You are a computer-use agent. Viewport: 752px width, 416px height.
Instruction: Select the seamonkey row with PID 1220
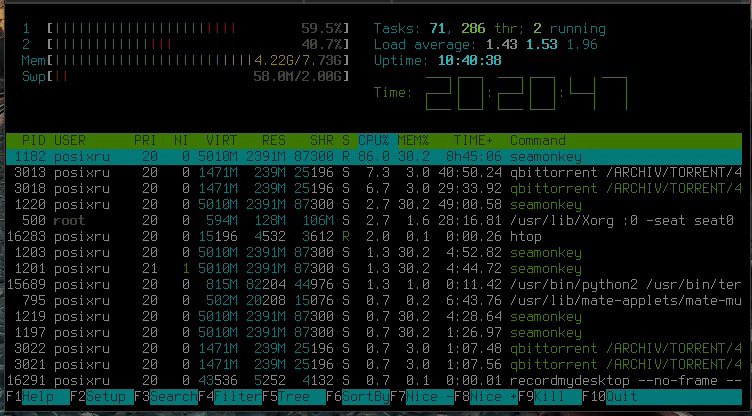[x=374, y=204]
